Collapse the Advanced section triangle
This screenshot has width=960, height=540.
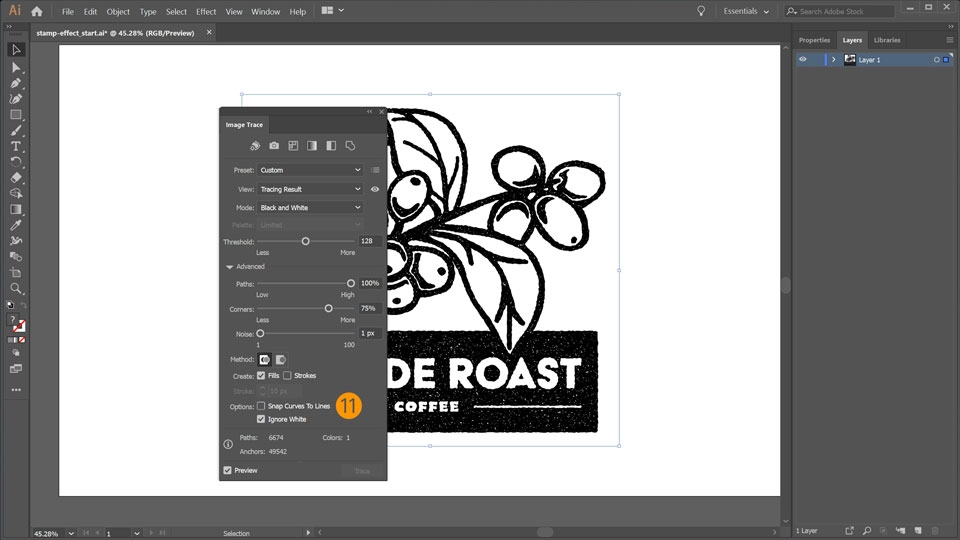[x=230, y=267]
